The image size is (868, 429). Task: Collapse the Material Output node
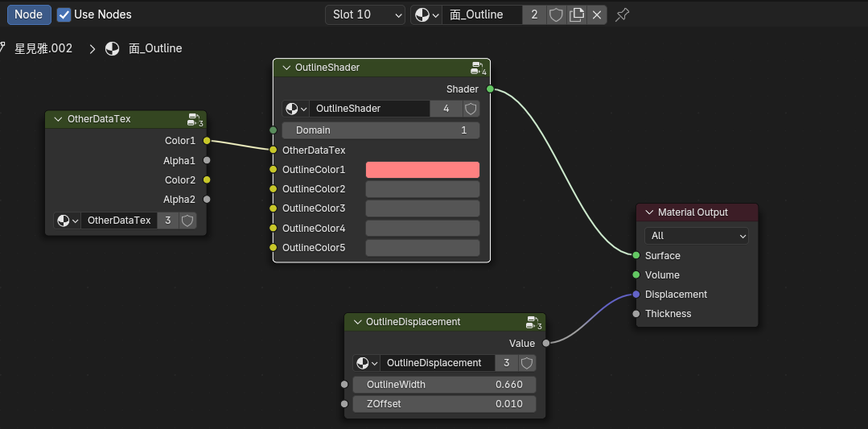[648, 212]
